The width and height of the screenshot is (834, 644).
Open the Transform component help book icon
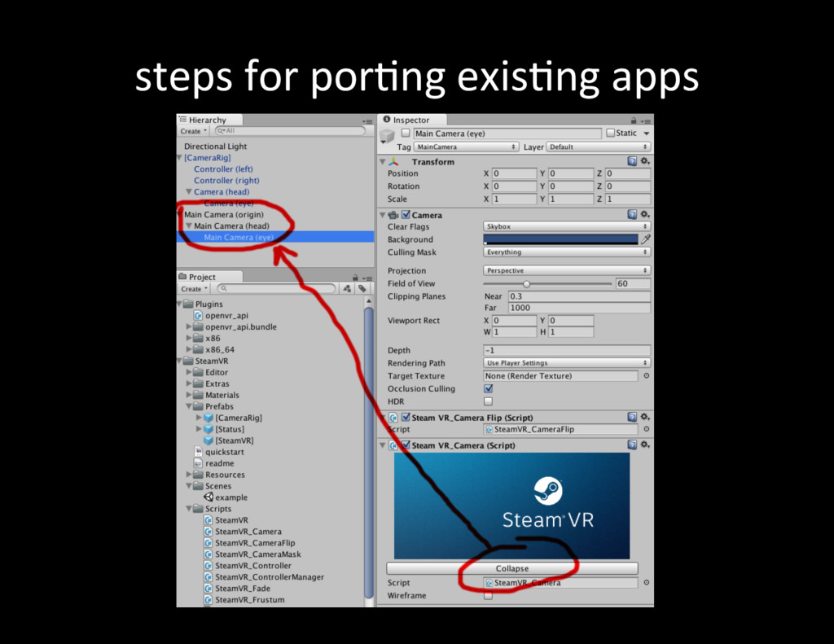point(632,161)
